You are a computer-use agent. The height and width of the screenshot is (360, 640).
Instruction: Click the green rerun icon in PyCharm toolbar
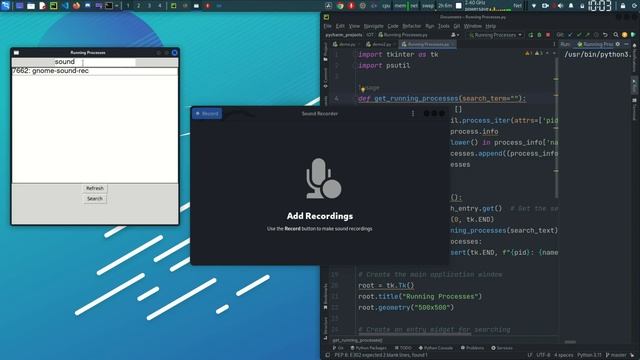click(x=531, y=35)
